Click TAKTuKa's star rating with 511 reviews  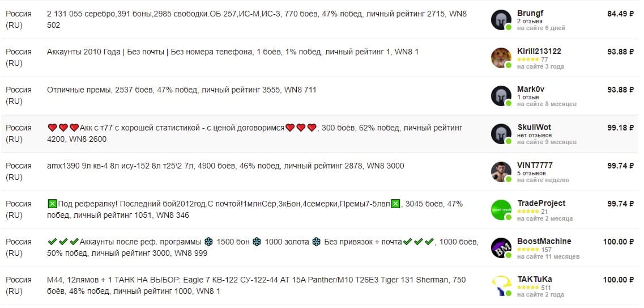point(528,288)
